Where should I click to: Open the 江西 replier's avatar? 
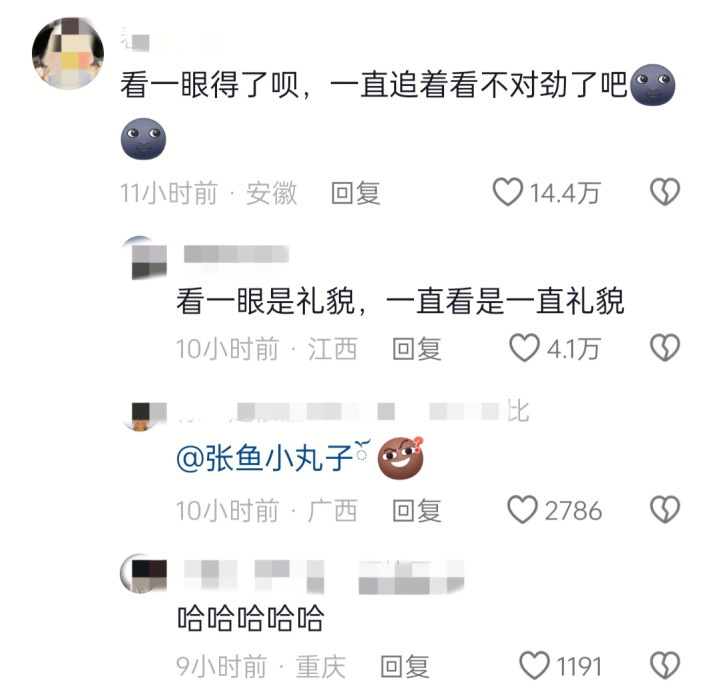144,258
